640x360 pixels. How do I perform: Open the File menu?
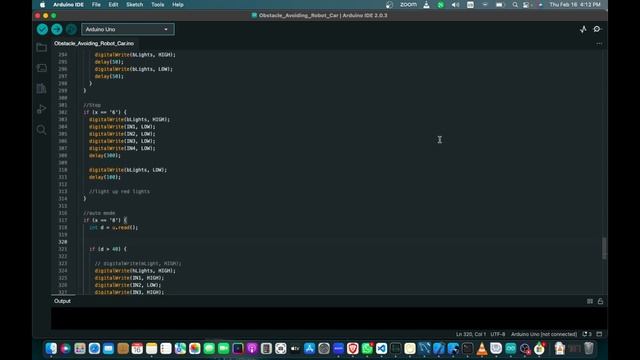(96, 4)
